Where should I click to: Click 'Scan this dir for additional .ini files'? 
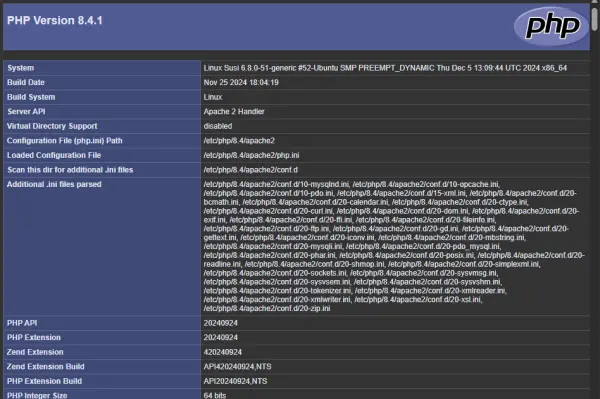pos(70,170)
